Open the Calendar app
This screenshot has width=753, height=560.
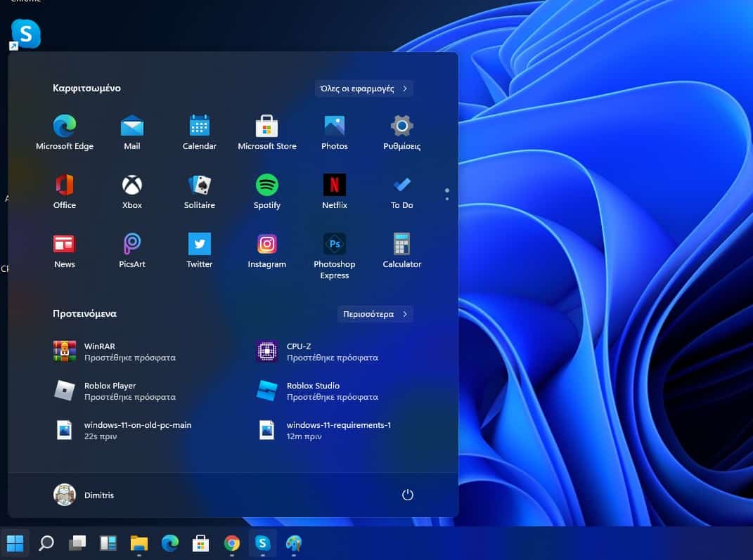pos(199,132)
